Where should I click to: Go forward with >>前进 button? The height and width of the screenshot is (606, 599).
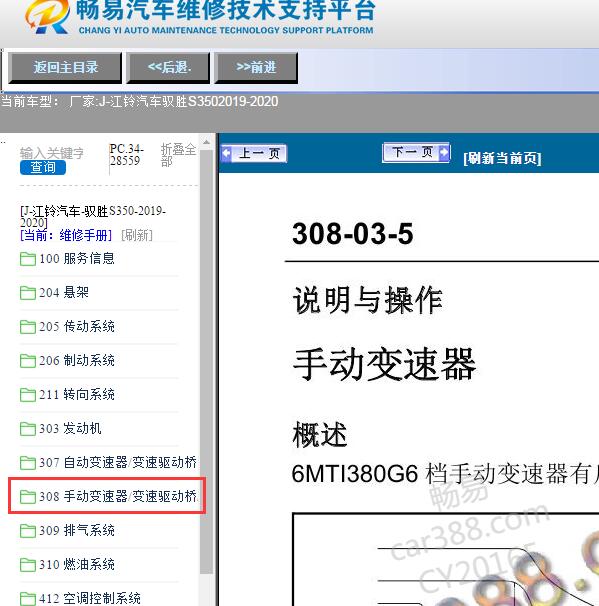[x=256, y=68]
